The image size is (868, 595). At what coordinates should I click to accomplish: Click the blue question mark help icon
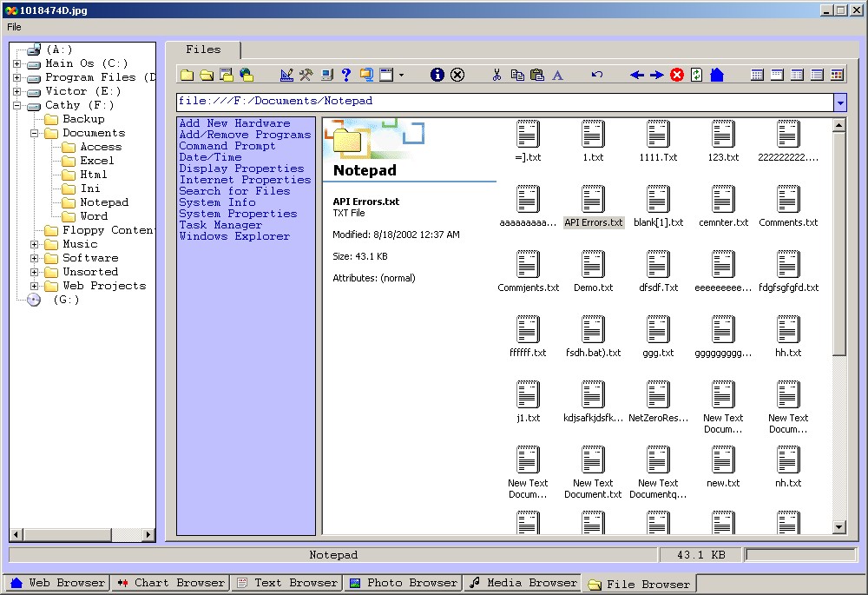pos(346,75)
